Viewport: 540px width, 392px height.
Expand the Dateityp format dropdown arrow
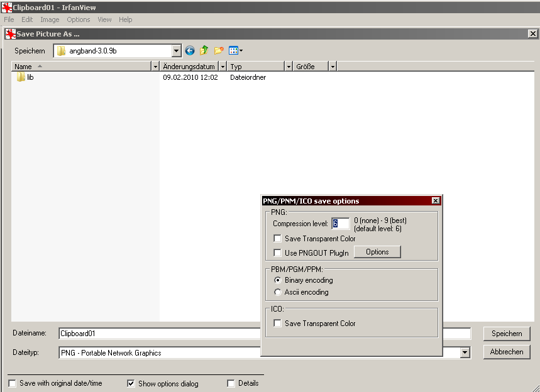[465, 352]
